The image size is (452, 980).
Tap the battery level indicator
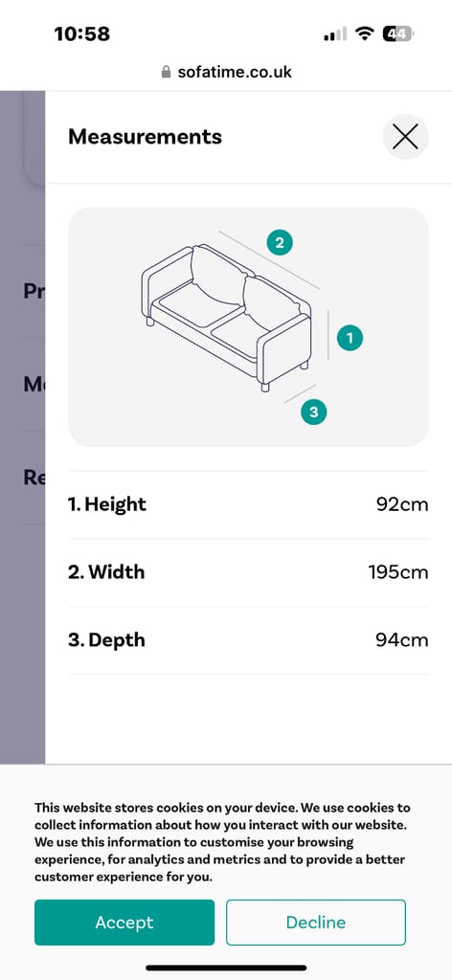tap(398, 33)
